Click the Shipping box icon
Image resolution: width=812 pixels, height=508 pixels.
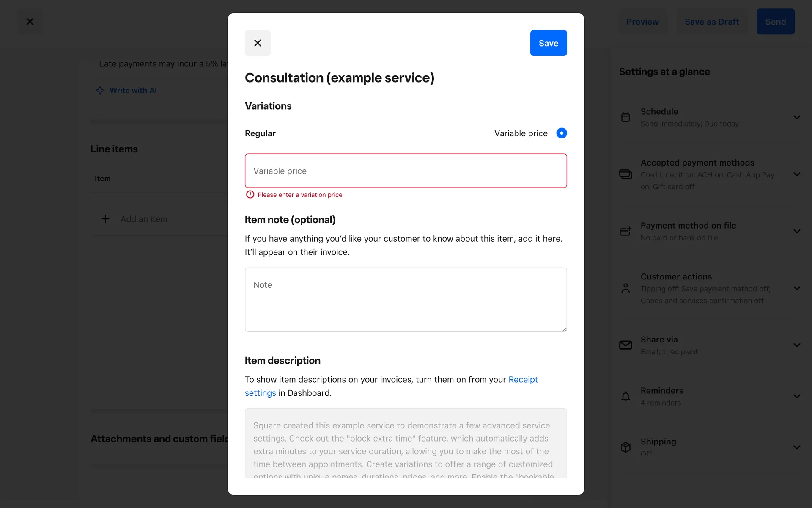click(625, 447)
